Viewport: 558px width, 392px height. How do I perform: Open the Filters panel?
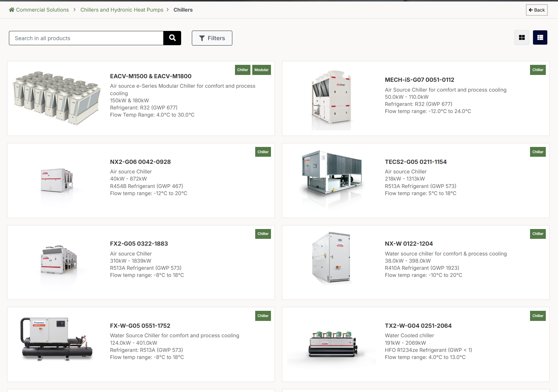coord(212,38)
